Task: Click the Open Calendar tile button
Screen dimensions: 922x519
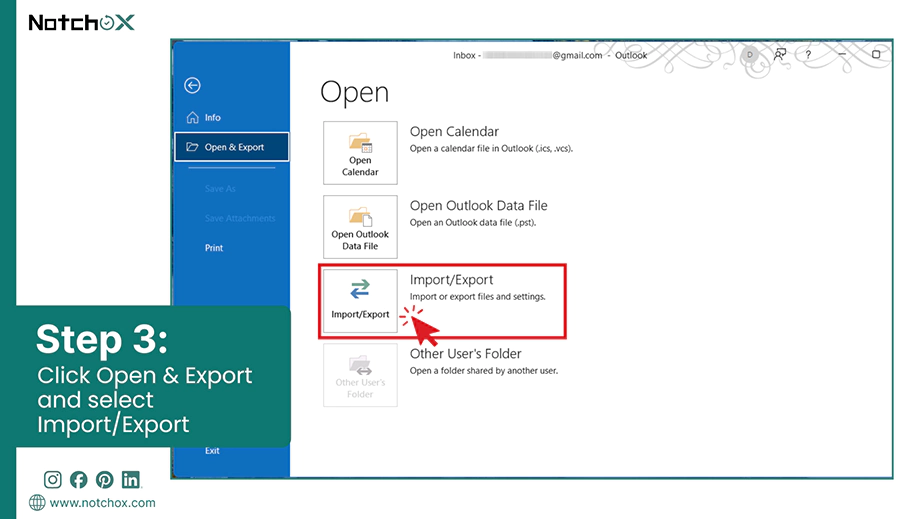Action: [360, 153]
